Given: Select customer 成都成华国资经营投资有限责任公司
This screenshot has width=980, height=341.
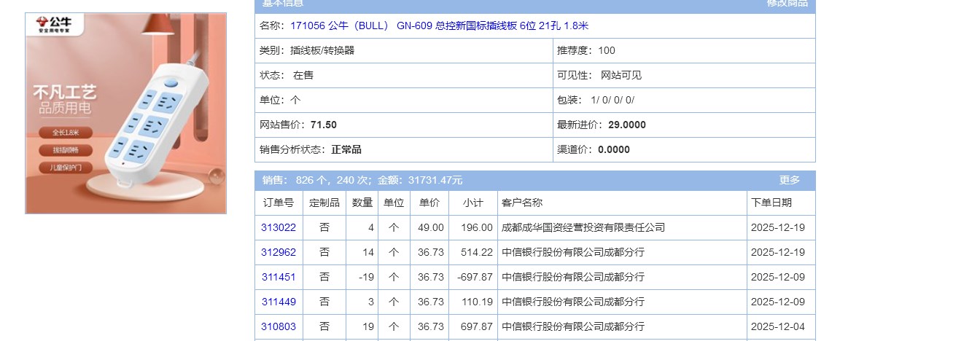Looking at the screenshot, I should tap(583, 227).
